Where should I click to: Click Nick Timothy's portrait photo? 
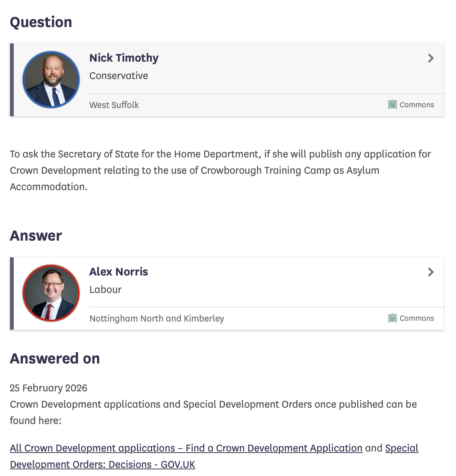pos(51,80)
